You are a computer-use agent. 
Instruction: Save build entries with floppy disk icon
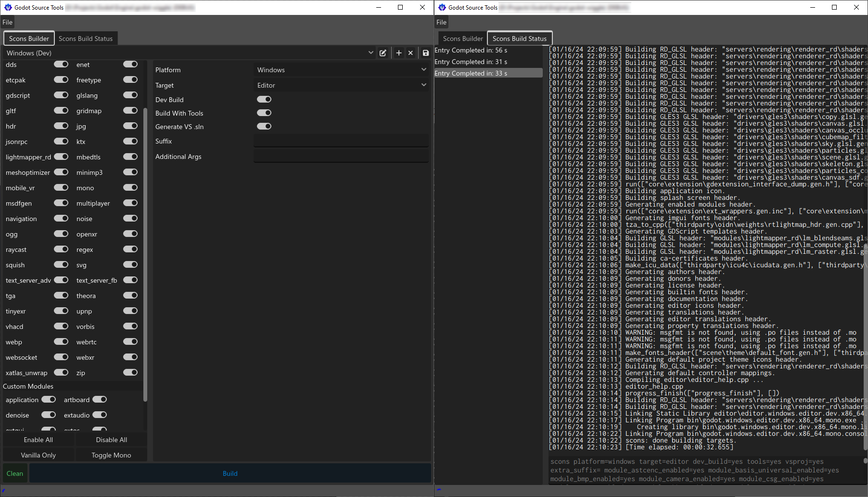pos(426,53)
